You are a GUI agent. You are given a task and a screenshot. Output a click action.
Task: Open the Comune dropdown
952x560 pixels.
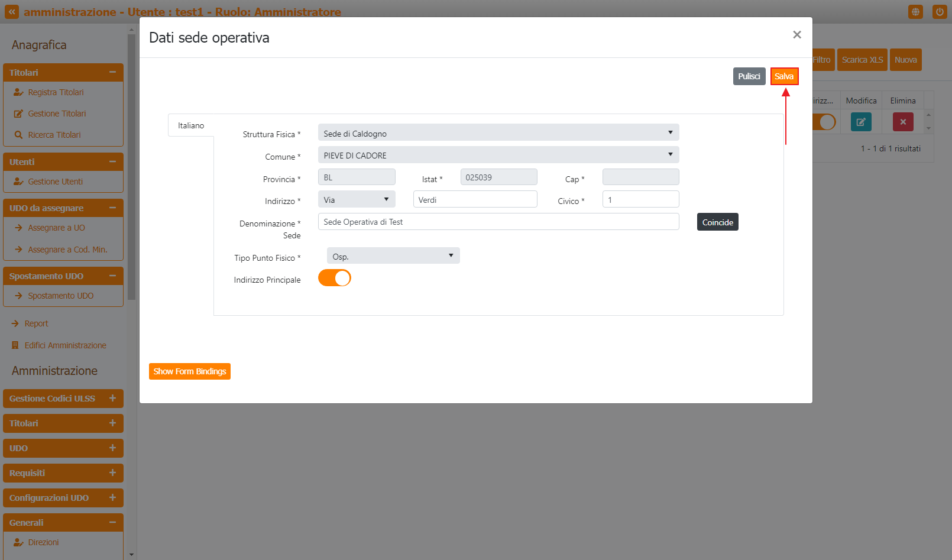498,155
